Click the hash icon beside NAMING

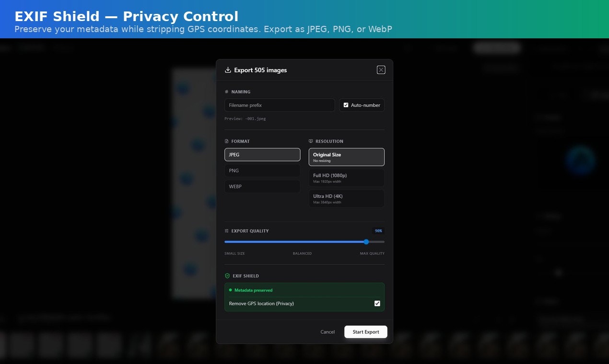227,91
